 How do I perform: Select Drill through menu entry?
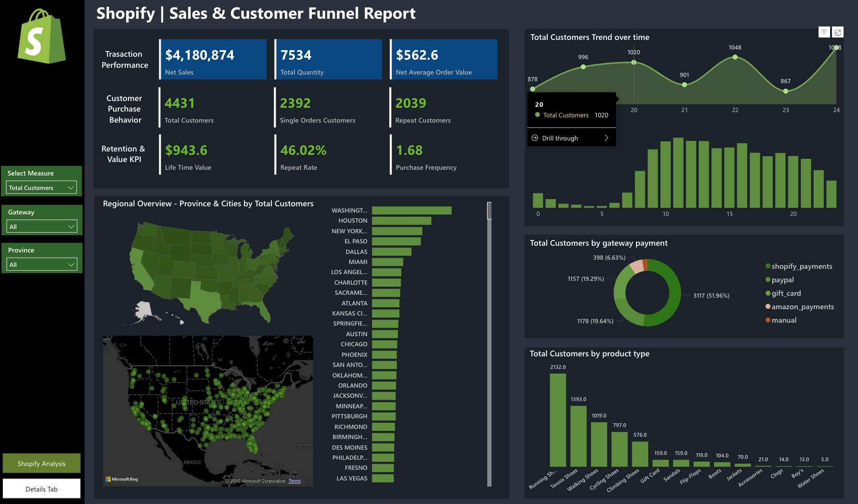[572, 138]
